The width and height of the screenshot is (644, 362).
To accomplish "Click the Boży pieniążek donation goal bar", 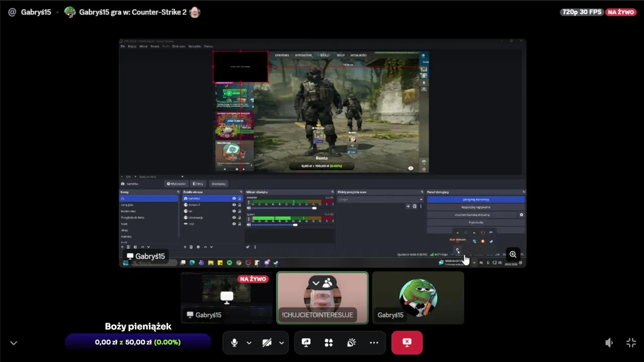I will (138, 342).
